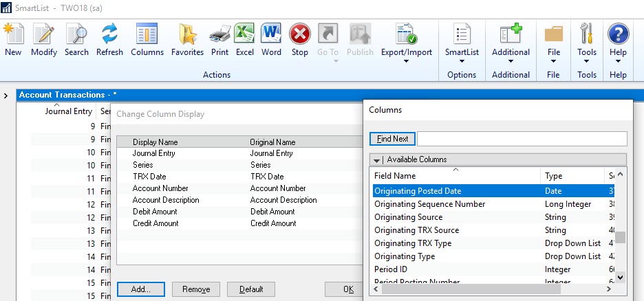
Task: Export the list to Word
Action: click(x=271, y=34)
